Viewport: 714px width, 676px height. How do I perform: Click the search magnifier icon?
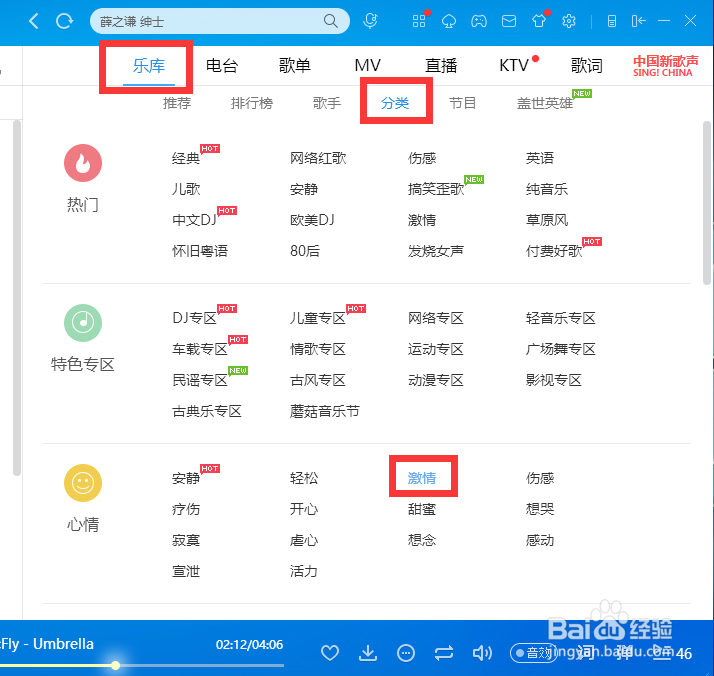(331, 21)
